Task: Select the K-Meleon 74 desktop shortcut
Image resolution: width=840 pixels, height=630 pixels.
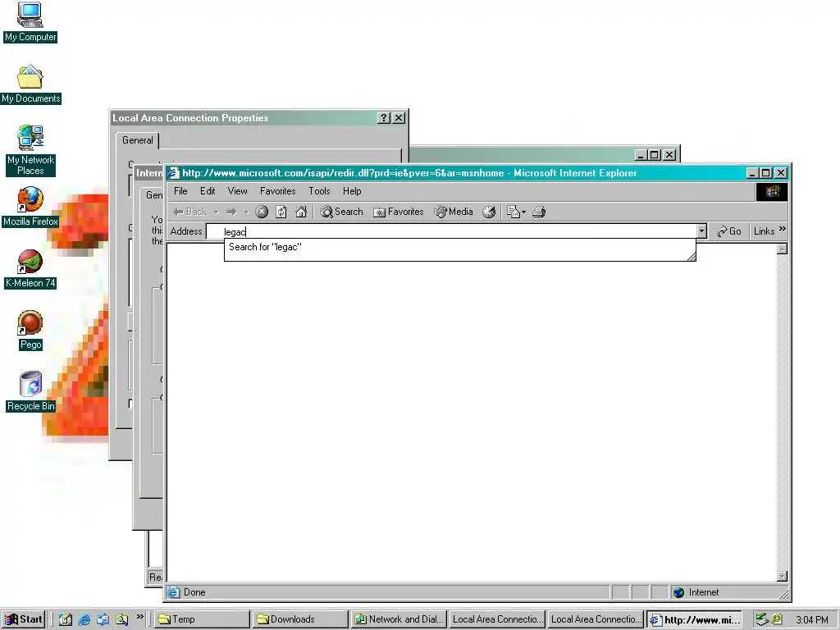Action: coord(30,269)
